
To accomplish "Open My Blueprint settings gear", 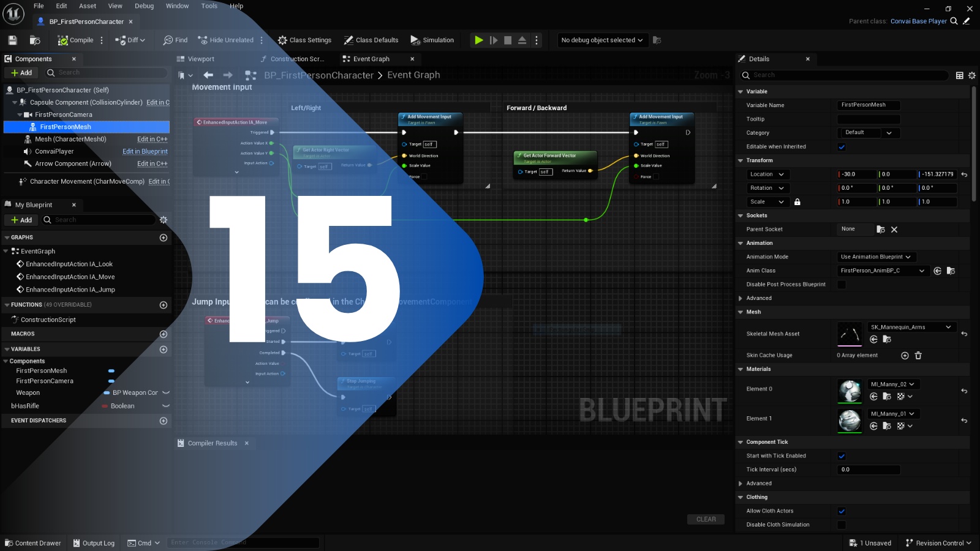I will [x=164, y=220].
